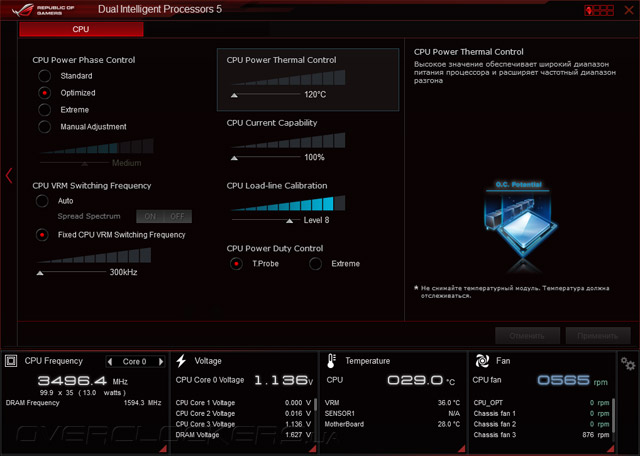Select Extreme power phase control

[x=44, y=110]
